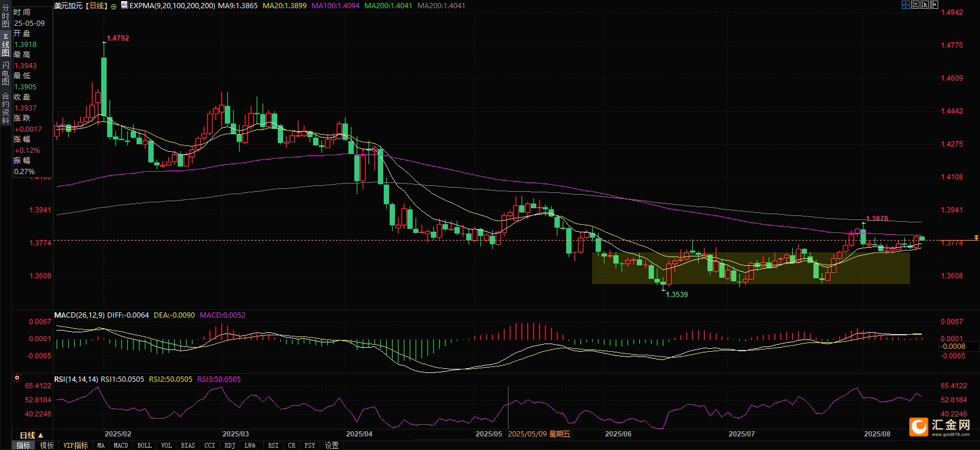Apply the KDJ indicator
The image size is (980, 450).
[x=230, y=445]
